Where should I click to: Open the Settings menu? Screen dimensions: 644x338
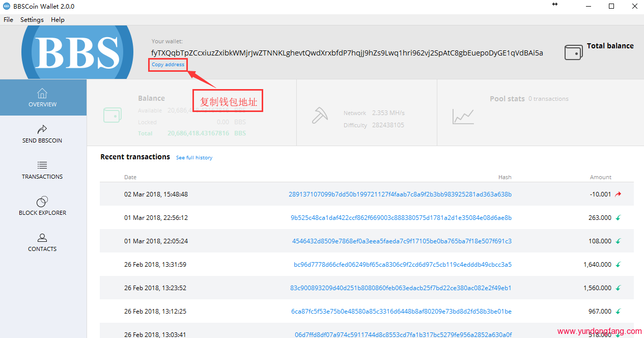[x=32, y=20]
